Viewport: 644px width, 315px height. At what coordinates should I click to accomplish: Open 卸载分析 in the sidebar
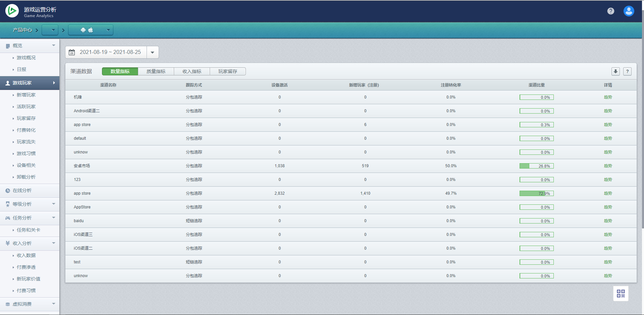[26, 177]
